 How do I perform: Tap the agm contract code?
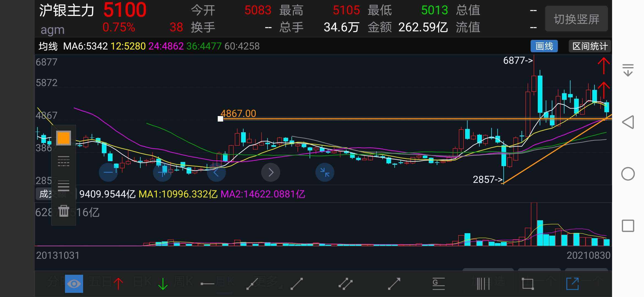tap(53, 30)
